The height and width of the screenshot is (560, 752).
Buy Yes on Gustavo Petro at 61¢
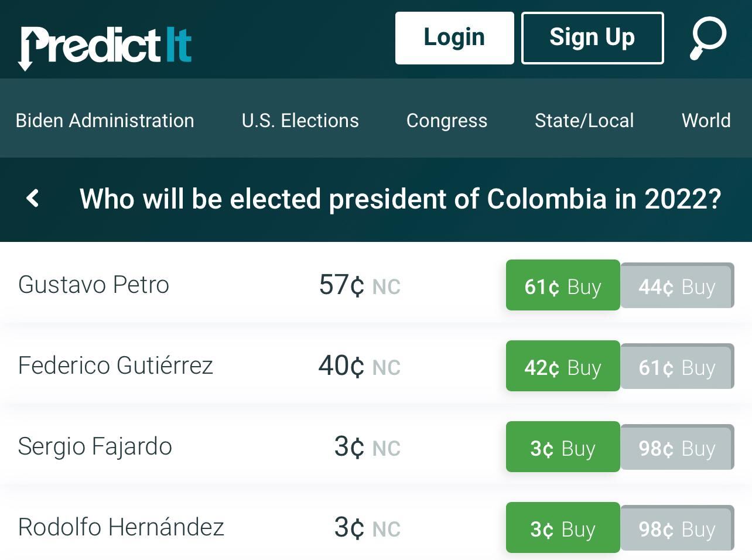pyautogui.click(x=562, y=286)
